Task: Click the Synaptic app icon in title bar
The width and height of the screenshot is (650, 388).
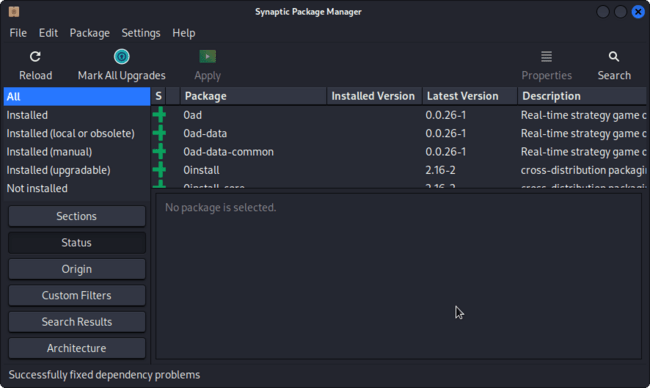Action: pos(14,12)
